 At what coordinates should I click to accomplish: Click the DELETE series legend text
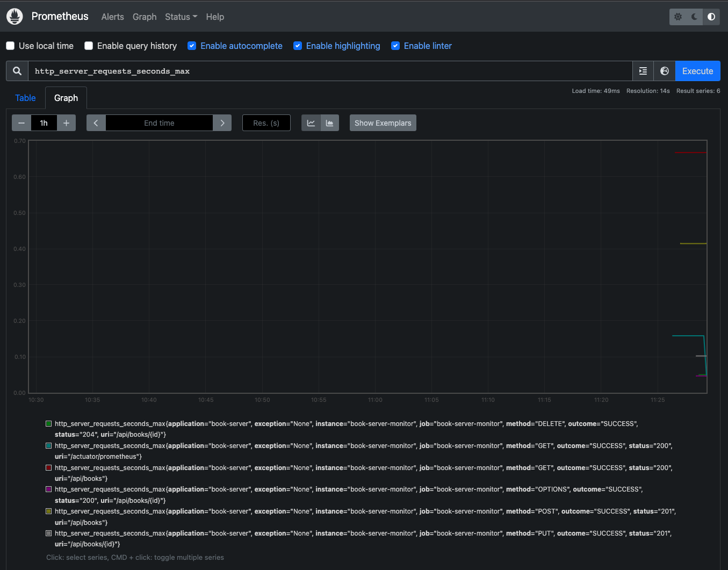346,429
